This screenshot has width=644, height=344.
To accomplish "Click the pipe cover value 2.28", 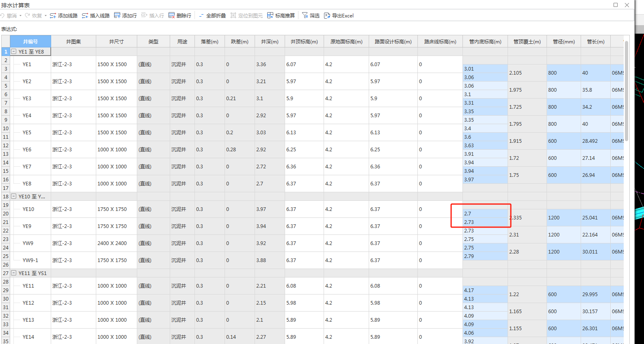I will point(527,252).
